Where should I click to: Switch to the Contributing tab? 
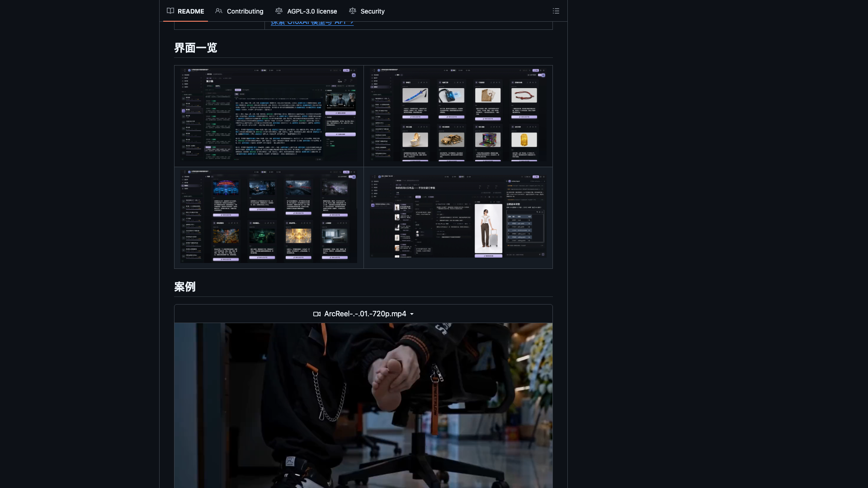[239, 11]
